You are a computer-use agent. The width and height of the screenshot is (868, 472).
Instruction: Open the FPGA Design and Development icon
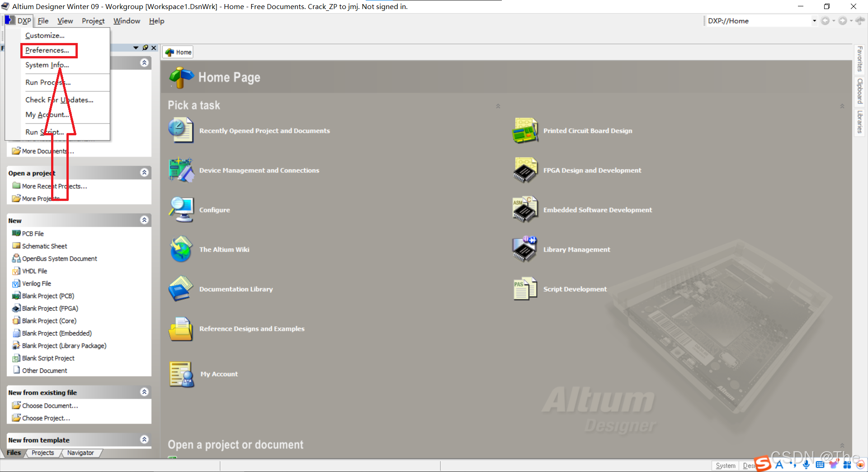click(x=525, y=170)
